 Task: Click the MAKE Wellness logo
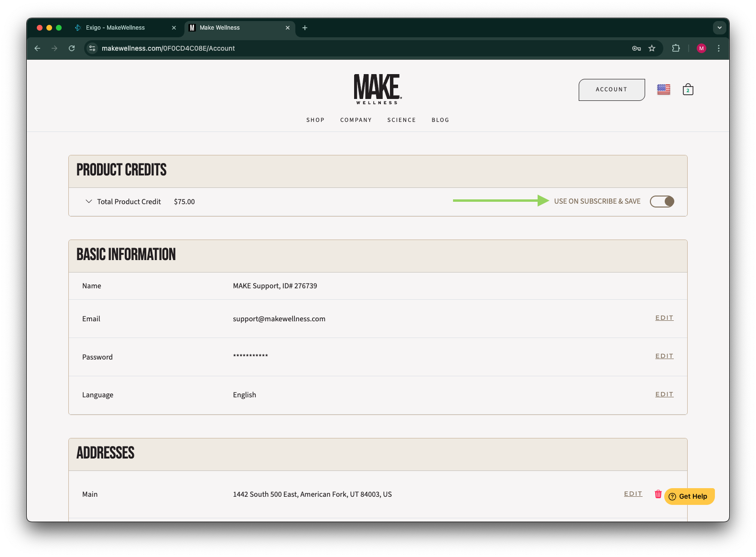pyautogui.click(x=378, y=89)
